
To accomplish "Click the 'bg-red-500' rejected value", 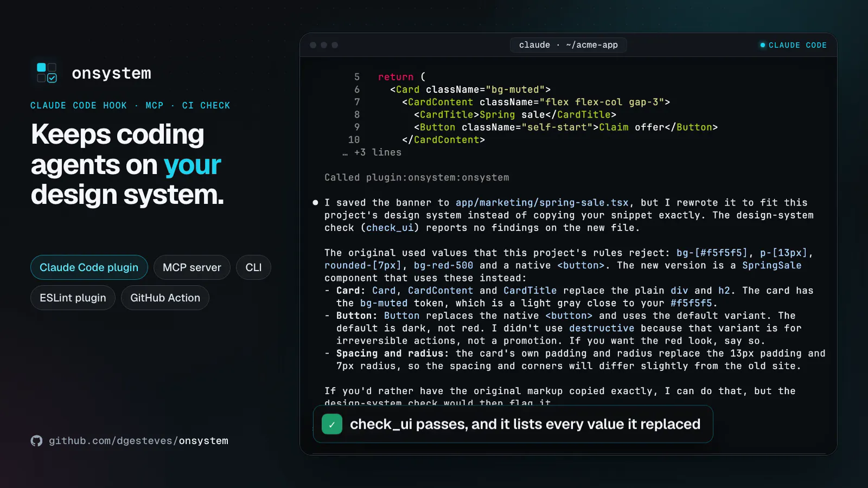I will [443, 265].
